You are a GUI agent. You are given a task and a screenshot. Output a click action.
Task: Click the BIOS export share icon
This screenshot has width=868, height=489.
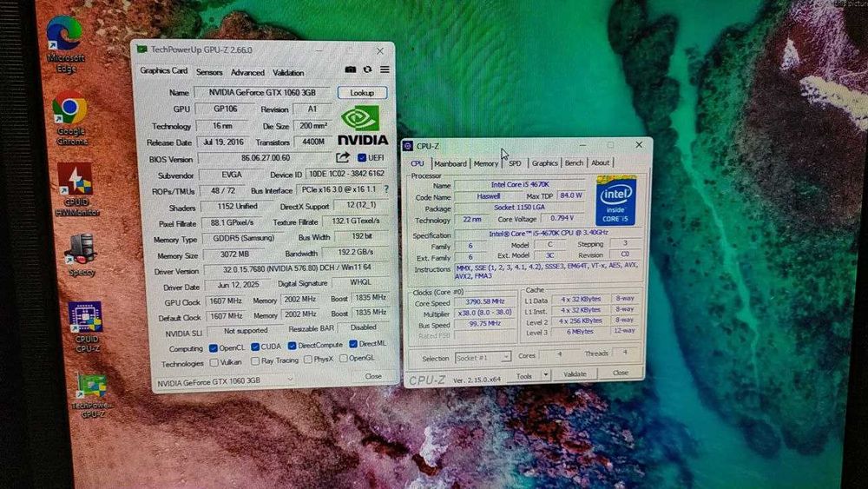(343, 158)
